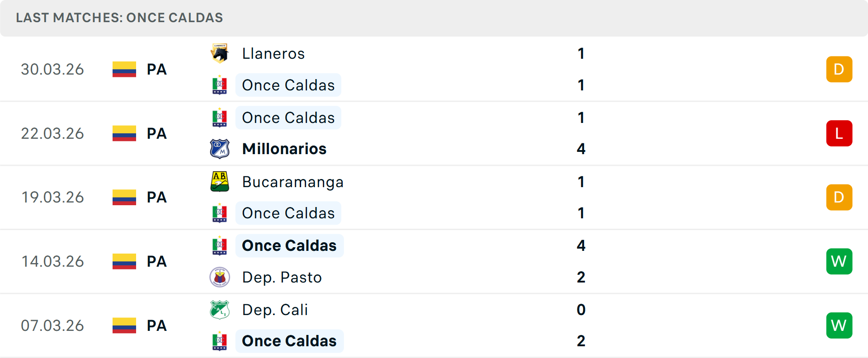The height and width of the screenshot is (358, 868).
Task: Open the Bucaramanga team link
Action: click(x=292, y=182)
